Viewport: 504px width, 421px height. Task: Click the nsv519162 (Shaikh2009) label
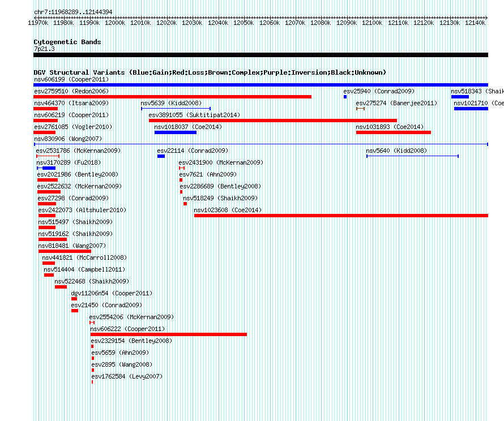tap(75, 234)
